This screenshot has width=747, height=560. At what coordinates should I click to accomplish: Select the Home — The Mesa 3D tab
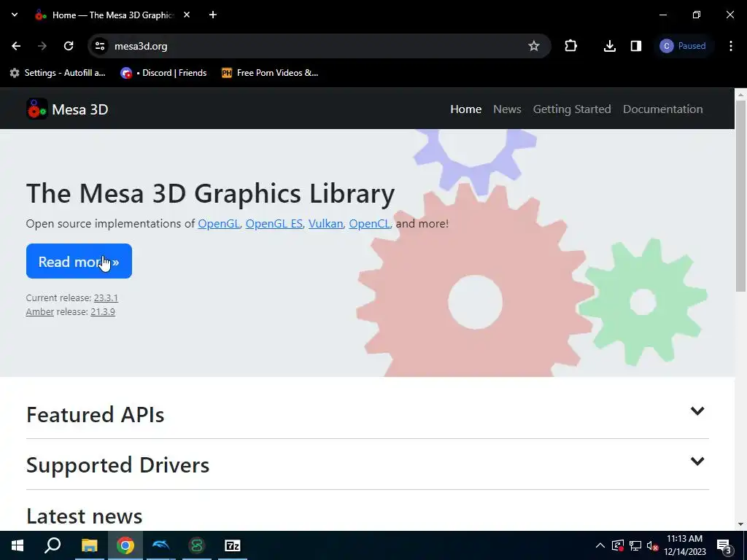pyautogui.click(x=112, y=15)
